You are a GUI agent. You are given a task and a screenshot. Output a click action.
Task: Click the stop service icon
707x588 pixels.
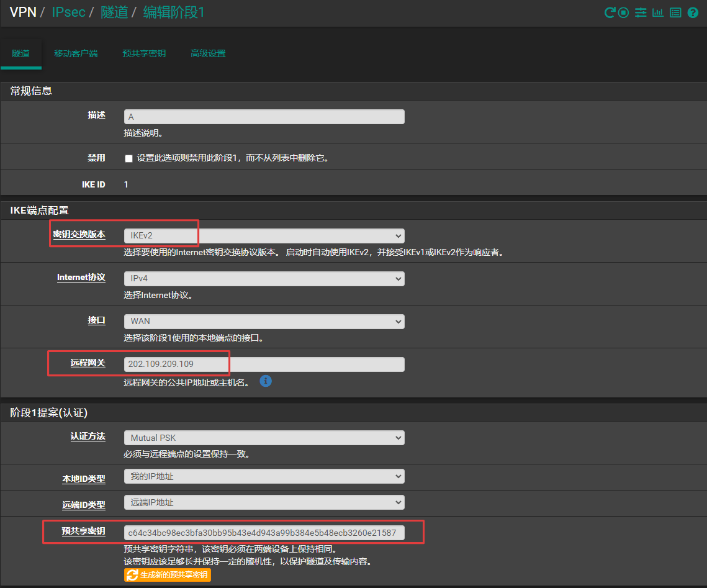coord(624,12)
